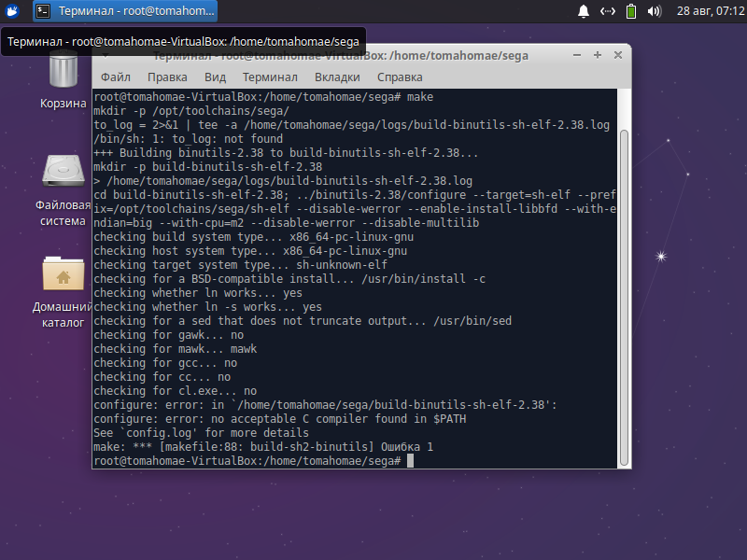Open the Файл menu
This screenshot has height=560, width=747.
[x=115, y=77]
